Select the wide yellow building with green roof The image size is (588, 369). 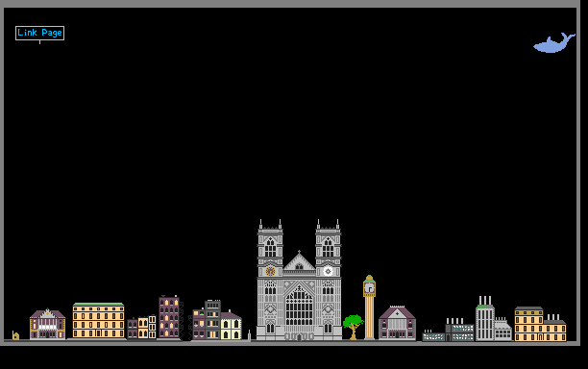click(x=98, y=321)
